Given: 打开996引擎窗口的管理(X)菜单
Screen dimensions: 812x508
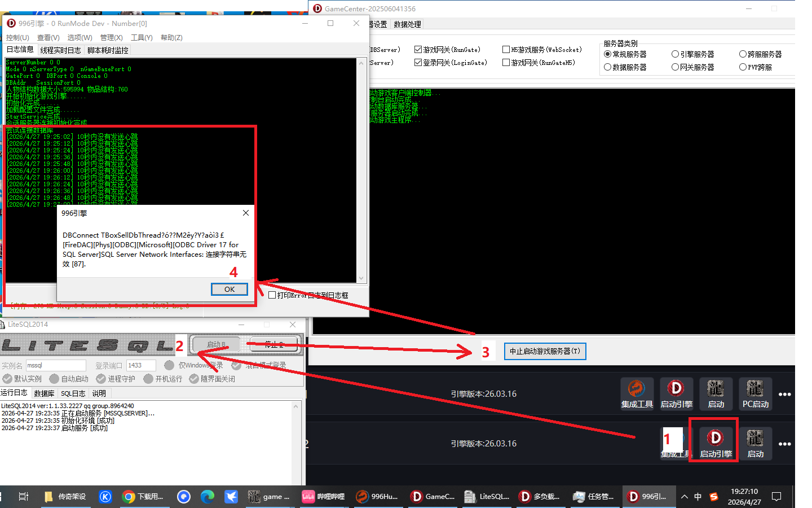Looking at the screenshot, I should point(111,37).
